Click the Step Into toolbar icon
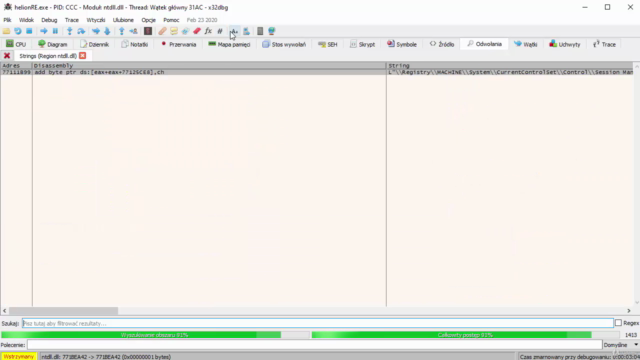The width and height of the screenshot is (640, 360). tap(69, 31)
